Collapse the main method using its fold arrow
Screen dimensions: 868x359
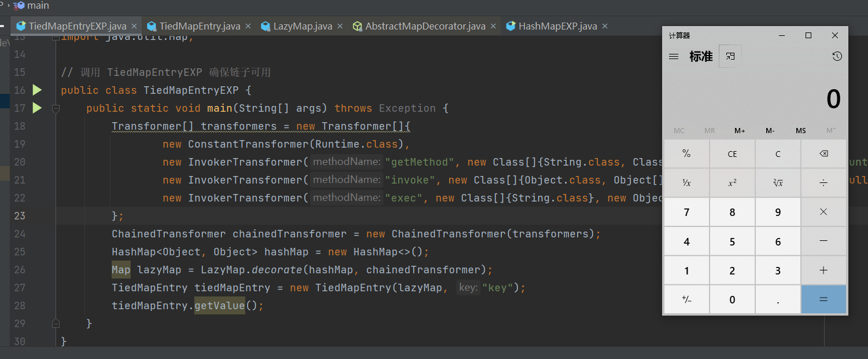(x=56, y=108)
